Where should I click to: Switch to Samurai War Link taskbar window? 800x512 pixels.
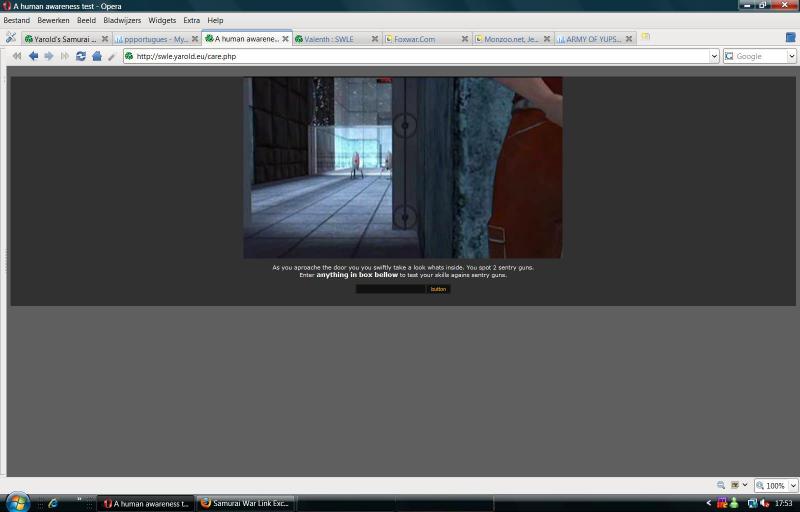(245, 503)
